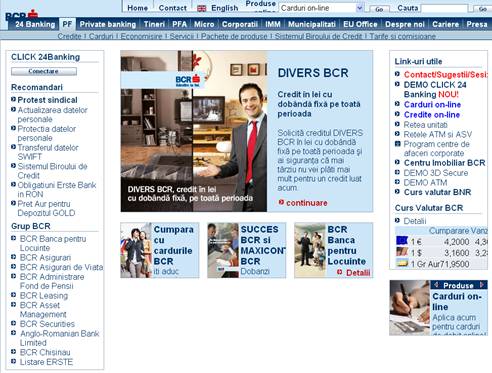The height and width of the screenshot is (373, 492).
Task: Click the dollar currency icon
Action: click(402, 252)
